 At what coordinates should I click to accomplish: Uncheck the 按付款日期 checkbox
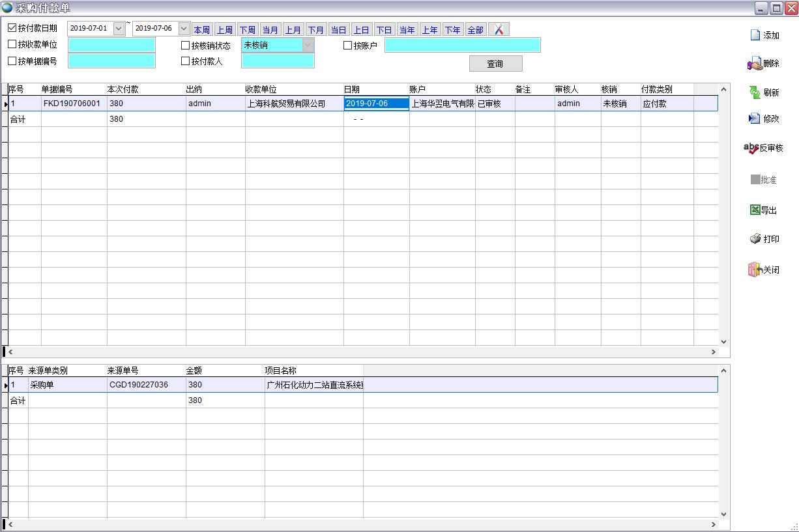(12, 28)
